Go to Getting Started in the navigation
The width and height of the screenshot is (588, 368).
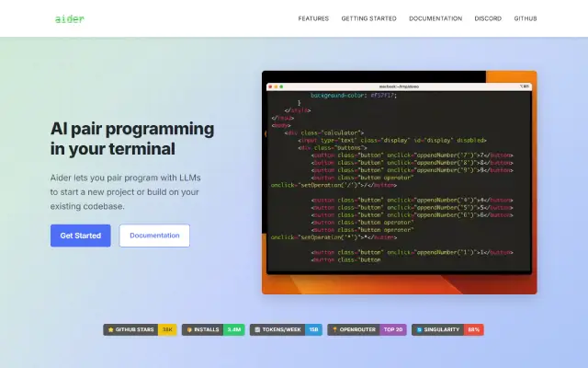[x=368, y=18]
